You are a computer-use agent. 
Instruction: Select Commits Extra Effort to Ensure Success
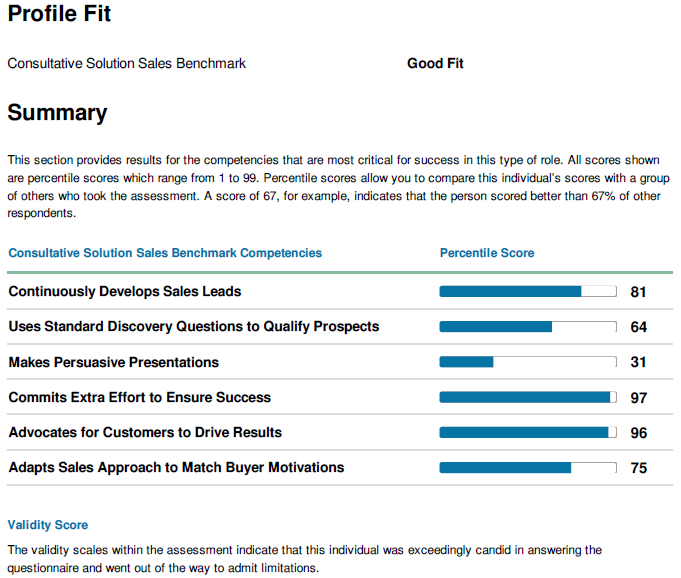[139, 397]
